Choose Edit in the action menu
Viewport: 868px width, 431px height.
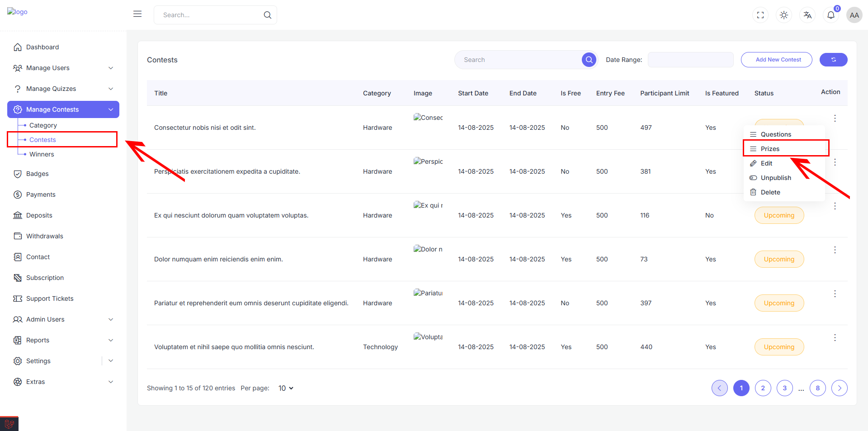(x=784, y=163)
